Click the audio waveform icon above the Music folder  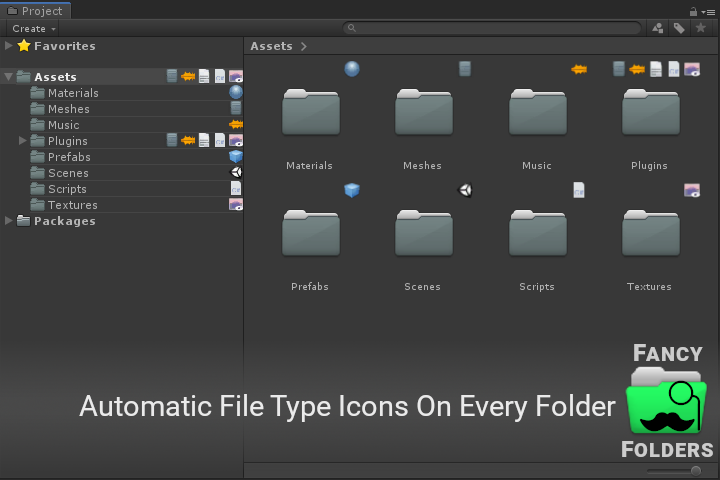click(579, 69)
